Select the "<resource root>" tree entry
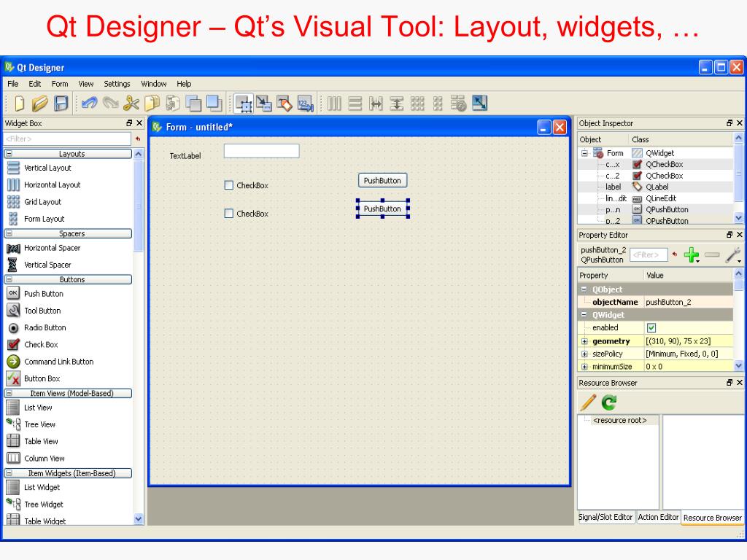 click(x=620, y=421)
